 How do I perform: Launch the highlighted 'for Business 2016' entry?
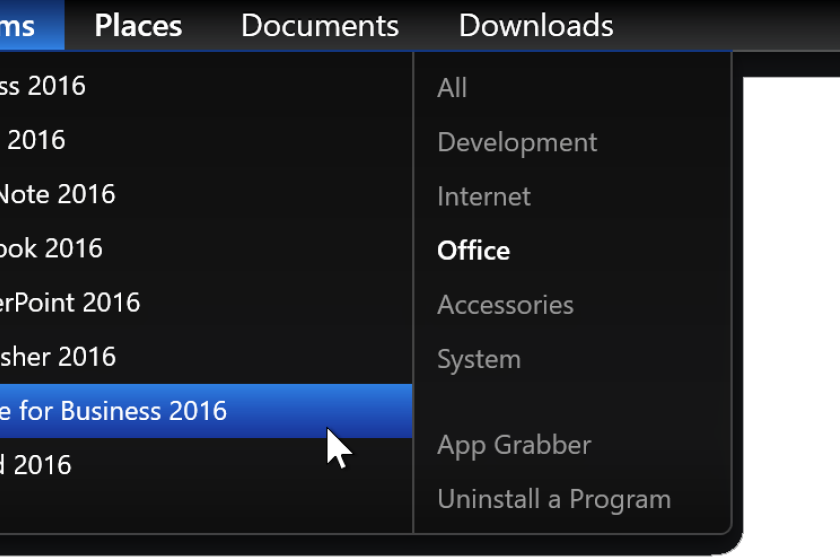(x=206, y=410)
